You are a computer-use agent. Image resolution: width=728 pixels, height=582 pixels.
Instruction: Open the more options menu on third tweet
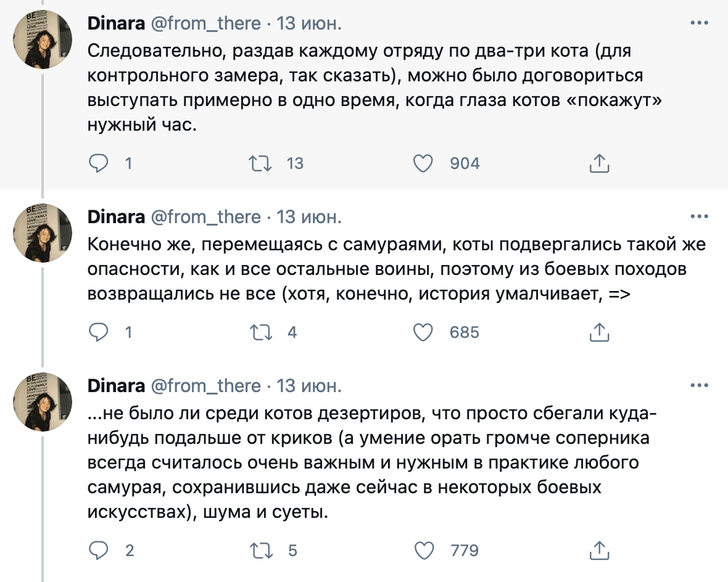699,385
